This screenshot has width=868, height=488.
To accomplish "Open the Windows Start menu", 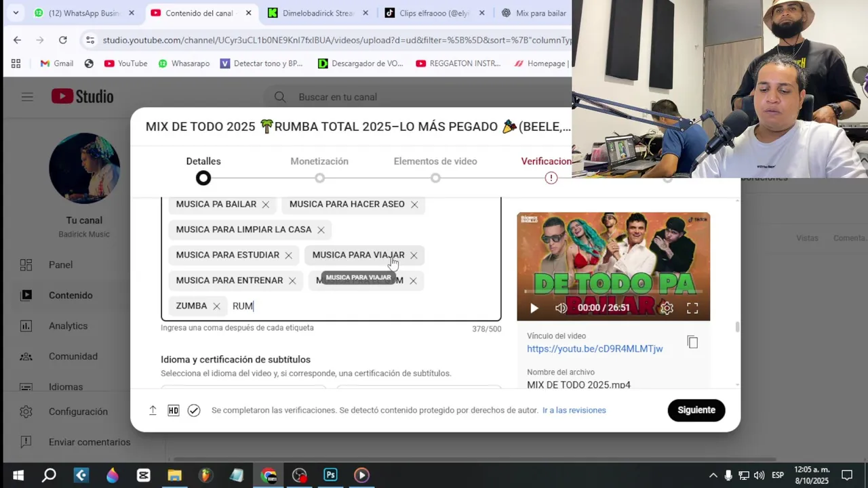I will click(x=18, y=476).
